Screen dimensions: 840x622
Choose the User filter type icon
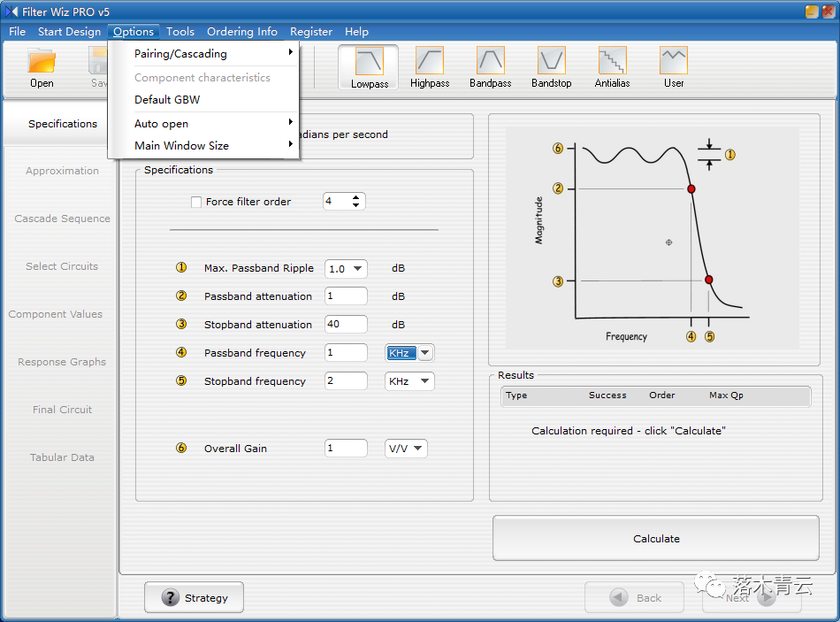(x=674, y=60)
